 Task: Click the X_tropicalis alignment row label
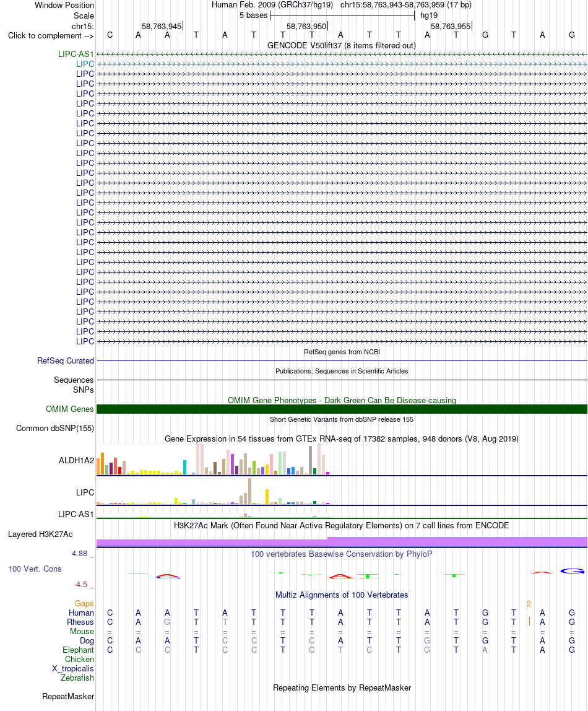pos(73,669)
